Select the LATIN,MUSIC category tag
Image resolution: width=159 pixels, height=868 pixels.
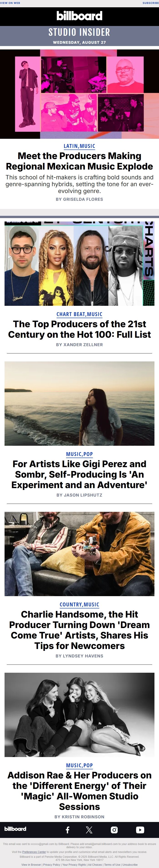[x=79, y=146]
